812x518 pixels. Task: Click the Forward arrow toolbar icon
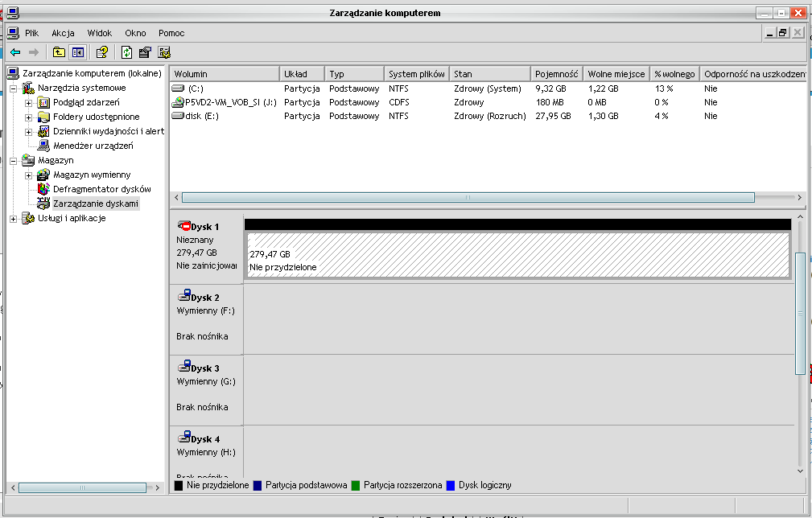point(34,52)
